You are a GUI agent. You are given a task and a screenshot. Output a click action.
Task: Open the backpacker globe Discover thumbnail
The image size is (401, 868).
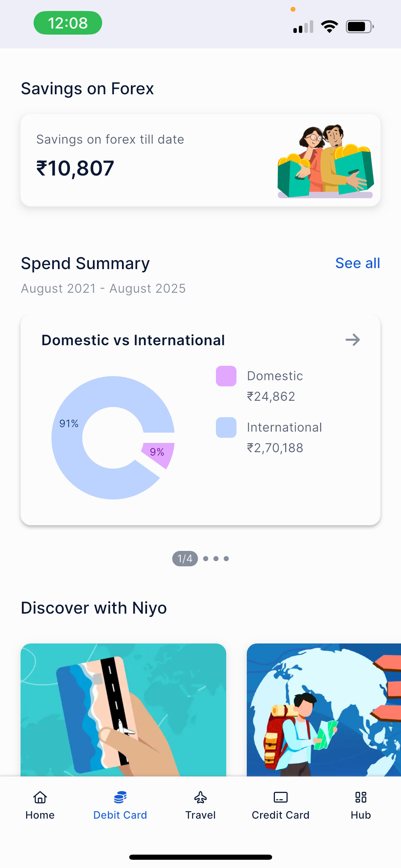click(x=324, y=710)
